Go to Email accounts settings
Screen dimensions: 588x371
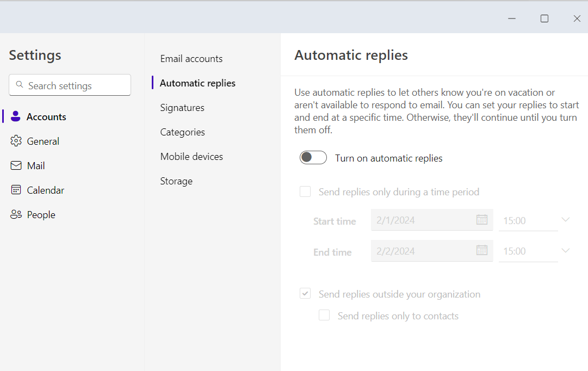point(191,59)
